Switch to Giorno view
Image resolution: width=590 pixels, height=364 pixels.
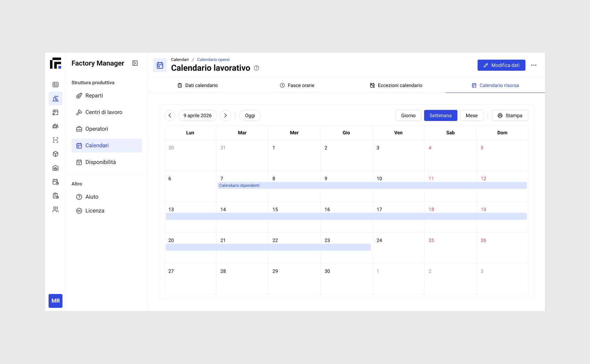coord(408,115)
